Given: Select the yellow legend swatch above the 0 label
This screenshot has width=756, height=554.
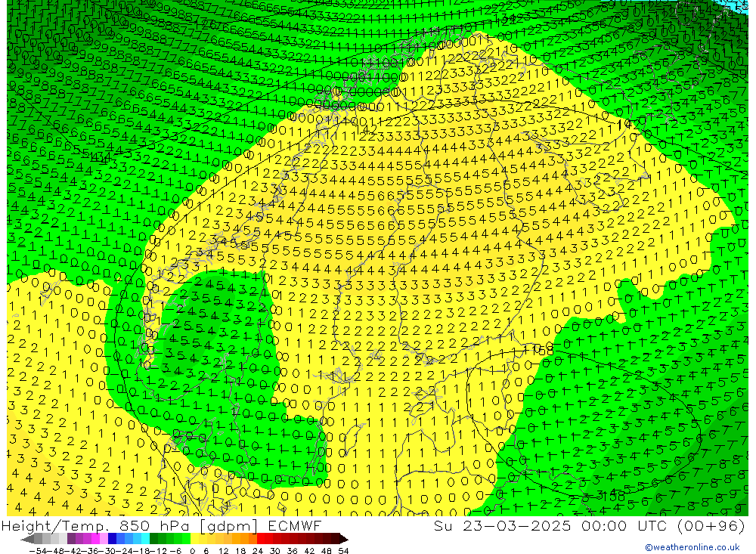Looking at the screenshot, I should click(194, 539).
